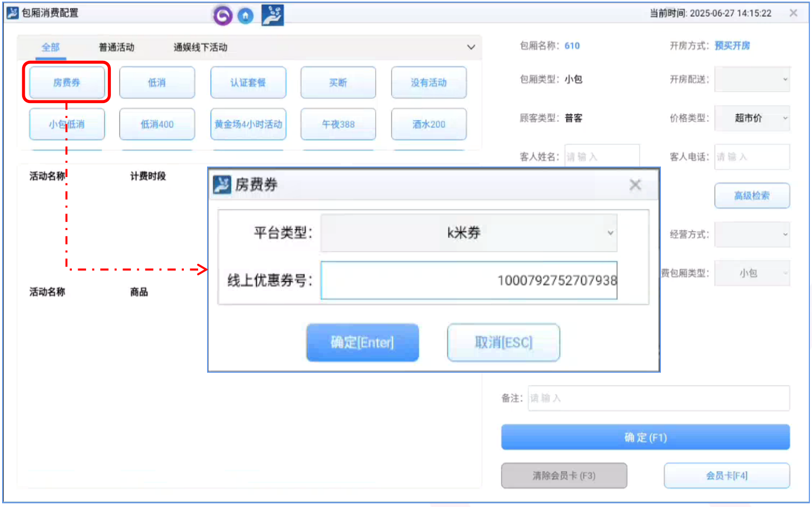The height and width of the screenshot is (507, 812).
Task: Select the 低消 activity button
Action: pyautogui.click(x=157, y=82)
